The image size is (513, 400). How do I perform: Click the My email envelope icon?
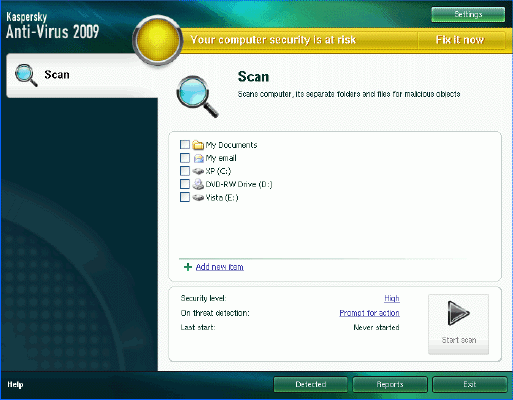point(198,158)
